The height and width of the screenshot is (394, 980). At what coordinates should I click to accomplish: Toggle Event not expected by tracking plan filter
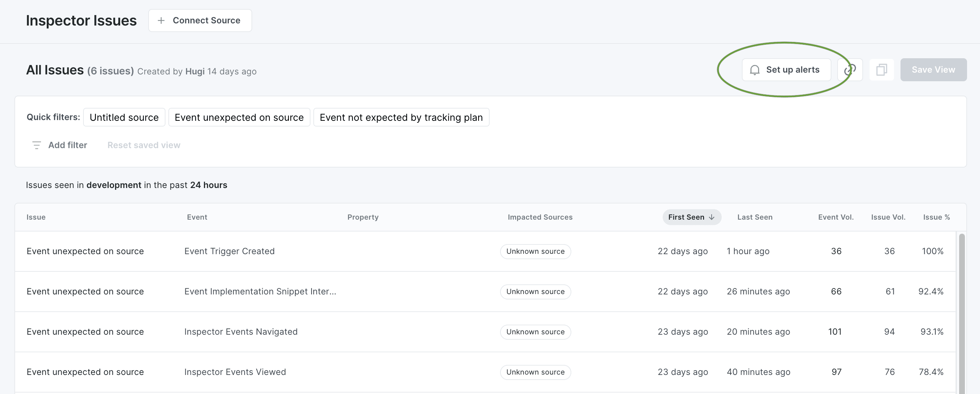point(401,116)
